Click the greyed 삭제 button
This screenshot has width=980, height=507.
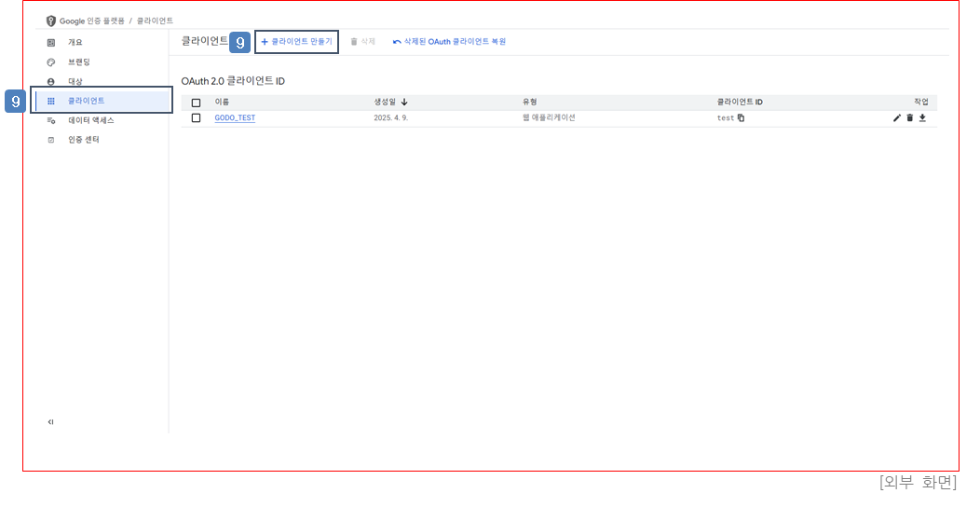coord(362,41)
